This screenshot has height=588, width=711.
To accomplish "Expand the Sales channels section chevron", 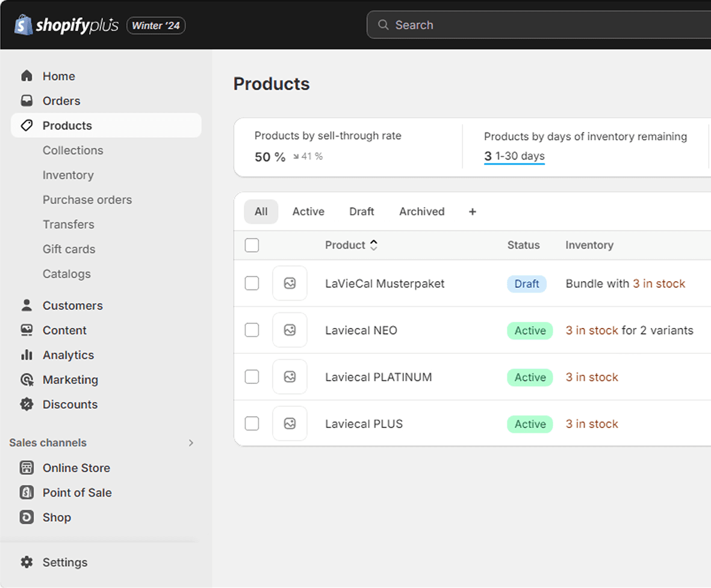I will [191, 442].
